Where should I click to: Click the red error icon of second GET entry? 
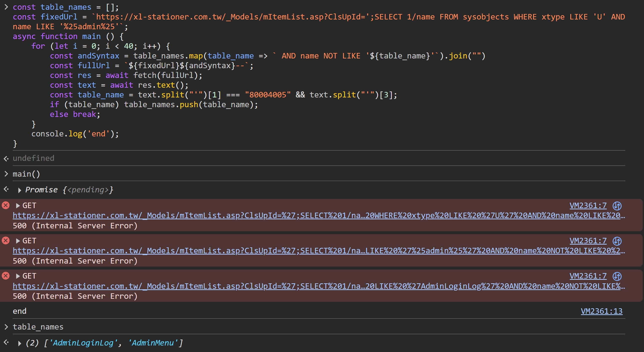[x=5, y=241]
